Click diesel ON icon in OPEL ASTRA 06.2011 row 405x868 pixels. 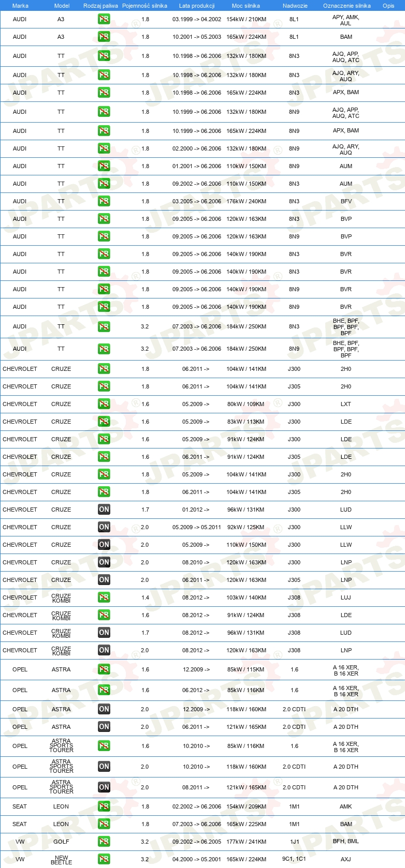click(x=104, y=727)
